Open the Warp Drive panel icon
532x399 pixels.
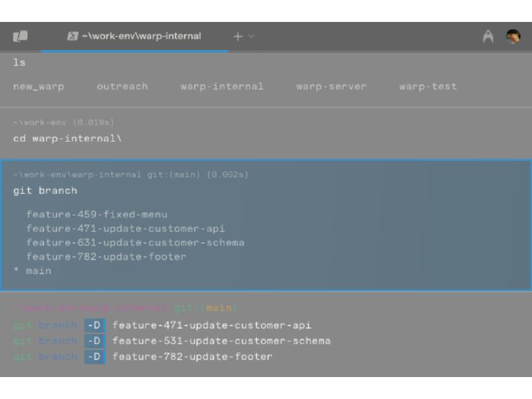(x=21, y=36)
